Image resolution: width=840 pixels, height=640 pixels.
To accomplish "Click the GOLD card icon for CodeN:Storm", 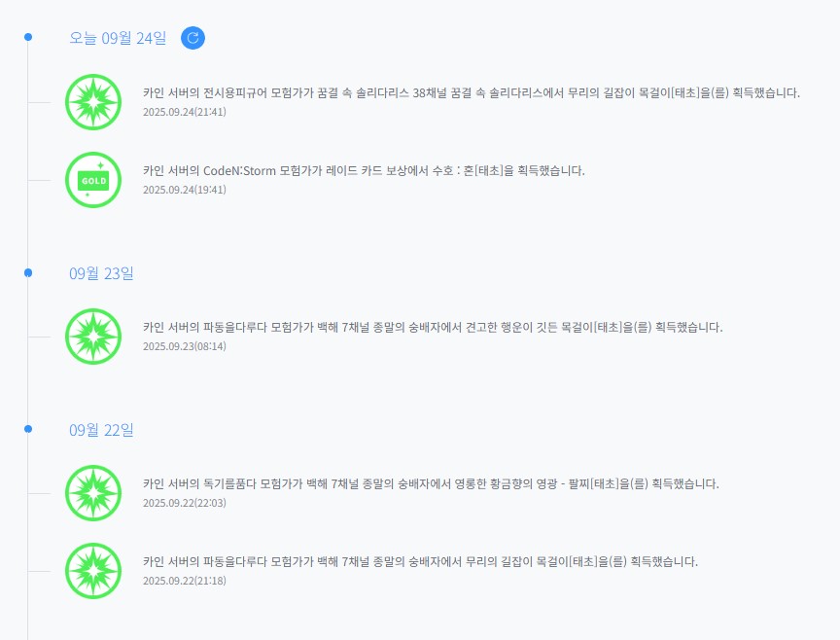I will (x=93, y=180).
